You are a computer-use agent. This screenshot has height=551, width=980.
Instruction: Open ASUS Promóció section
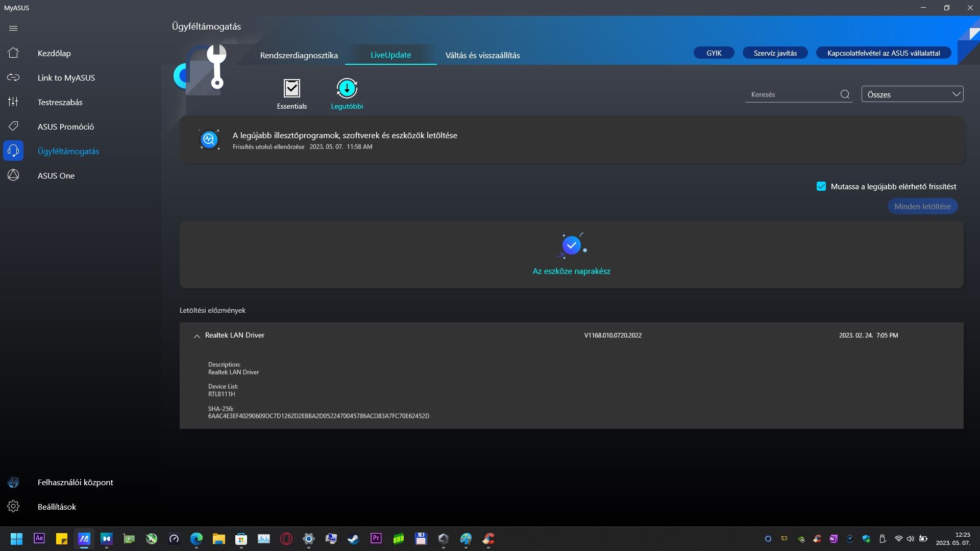point(65,127)
